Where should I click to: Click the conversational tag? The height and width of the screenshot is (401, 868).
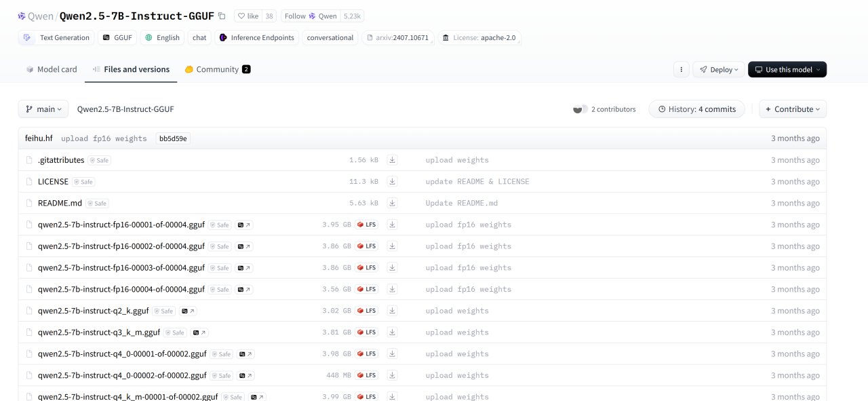pyautogui.click(x=330, y=38)
